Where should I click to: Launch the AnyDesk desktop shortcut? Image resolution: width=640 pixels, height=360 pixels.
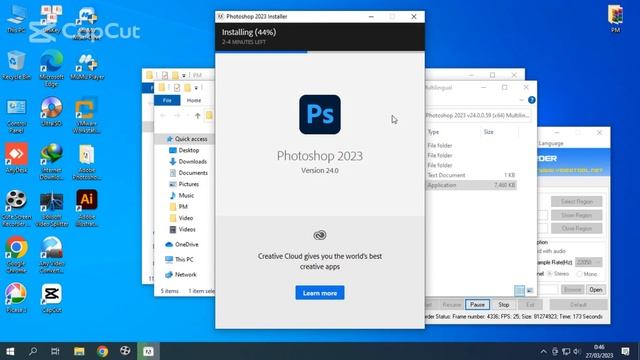point(16,158)
